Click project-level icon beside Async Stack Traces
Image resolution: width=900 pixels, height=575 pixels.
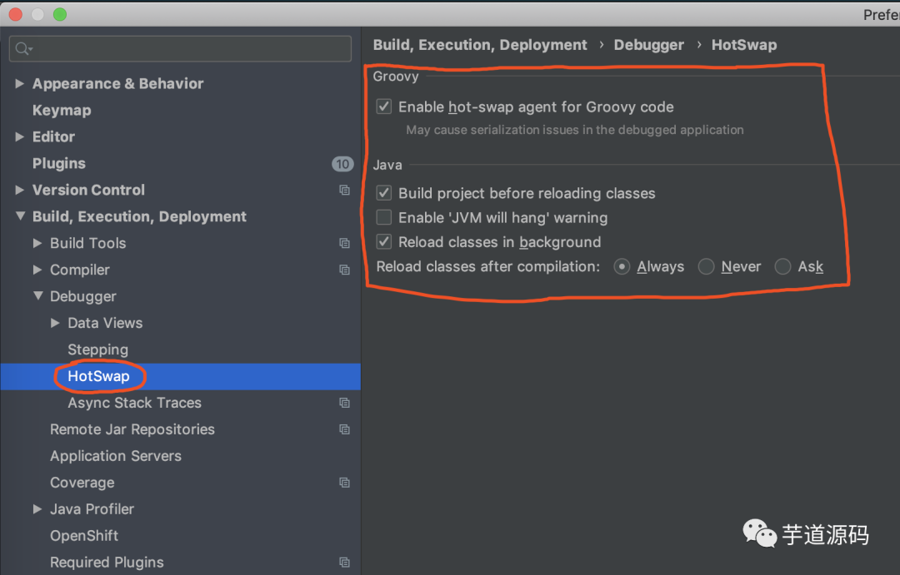tap(344, 403)
